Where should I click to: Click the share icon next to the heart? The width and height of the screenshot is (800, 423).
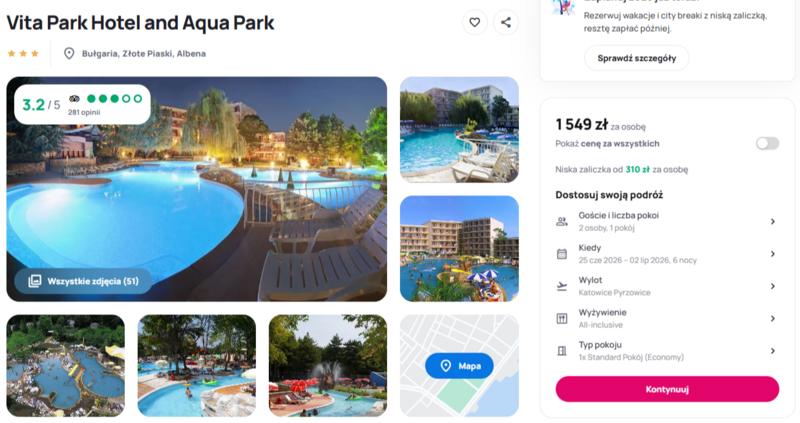(x=506, y=22)
